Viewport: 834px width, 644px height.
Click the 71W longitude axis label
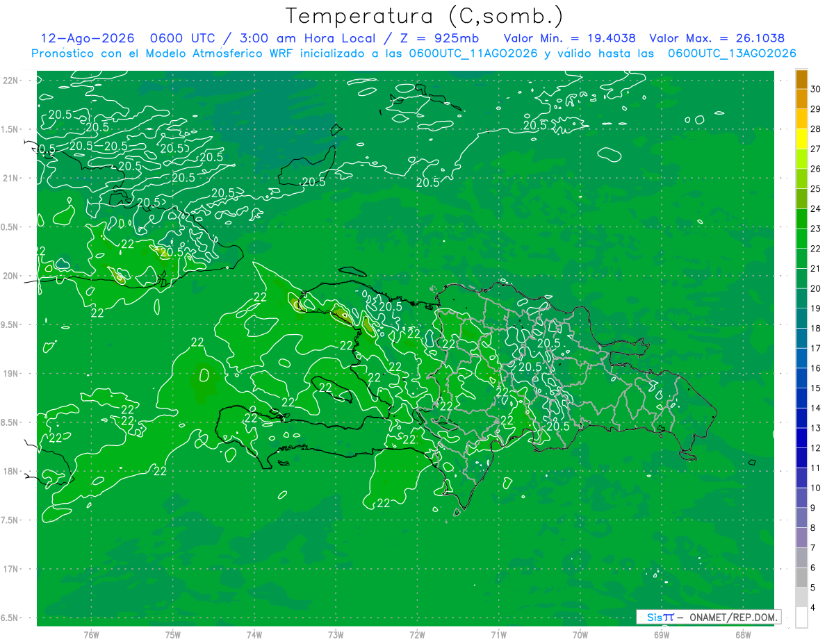[x=498, y=634]
